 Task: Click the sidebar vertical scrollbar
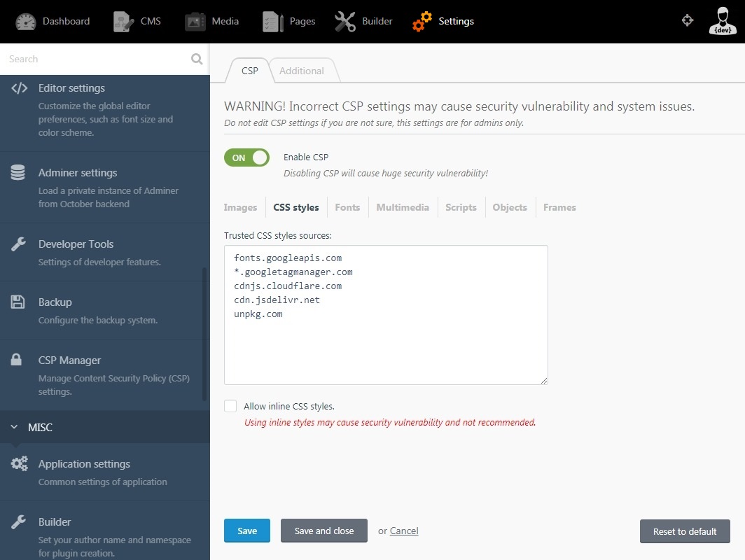(204, 334)
